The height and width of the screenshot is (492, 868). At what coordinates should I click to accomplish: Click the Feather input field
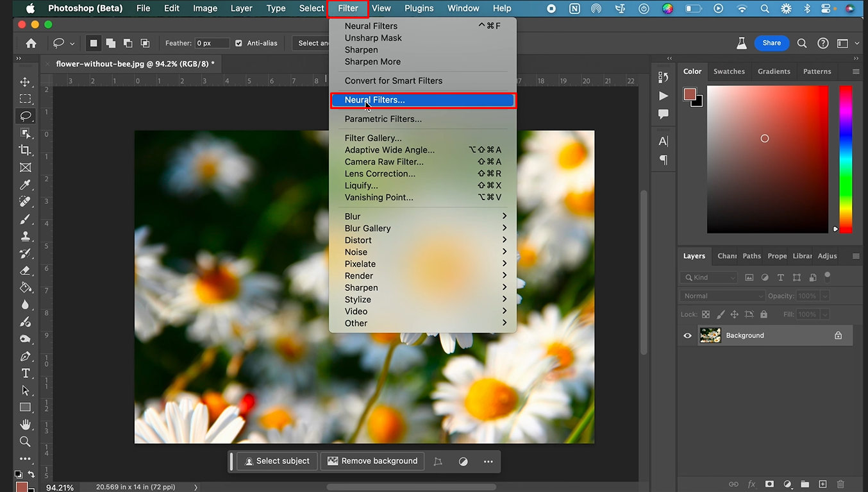212,43
